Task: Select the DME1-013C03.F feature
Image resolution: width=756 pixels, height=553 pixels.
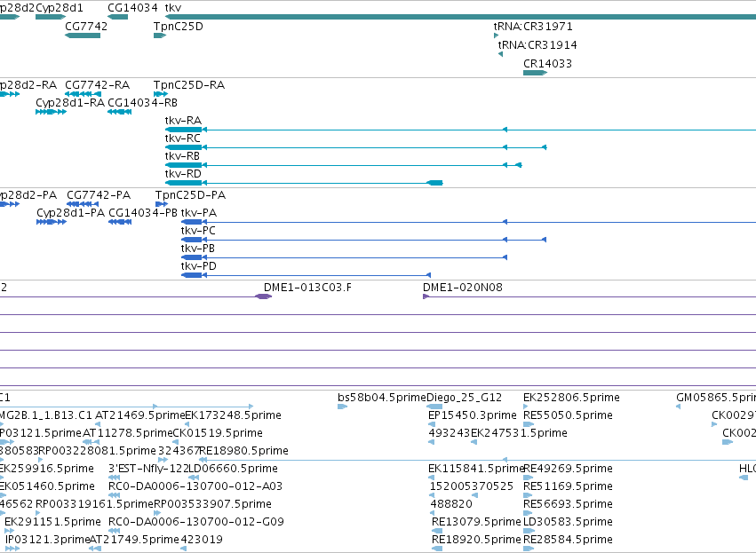Action: [263, 296]
